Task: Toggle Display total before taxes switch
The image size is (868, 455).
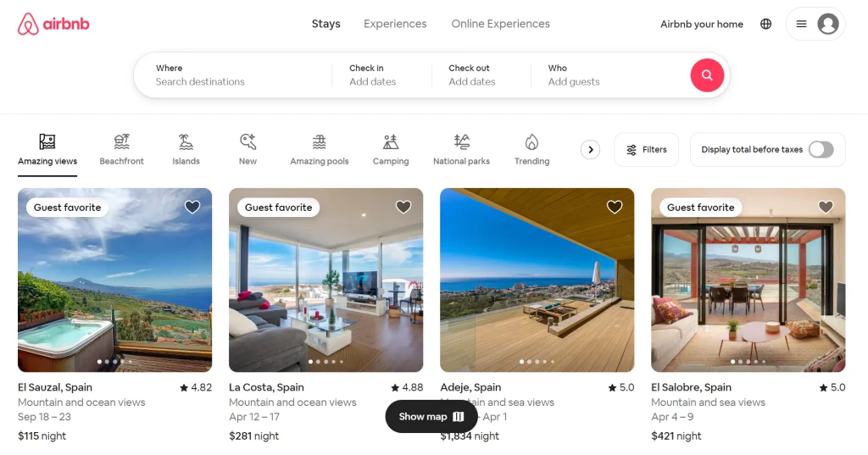Action: (x=821, y=149)
